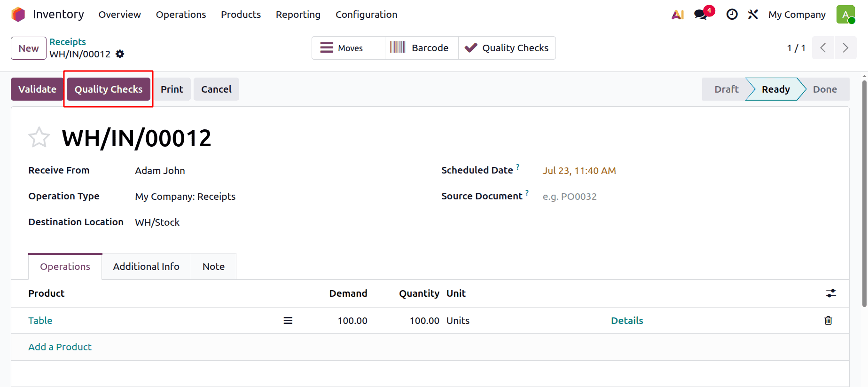Open the Moves smart button
Viewport: 868px width, 387px height.
pyautogui.click(x=348, y=48)
